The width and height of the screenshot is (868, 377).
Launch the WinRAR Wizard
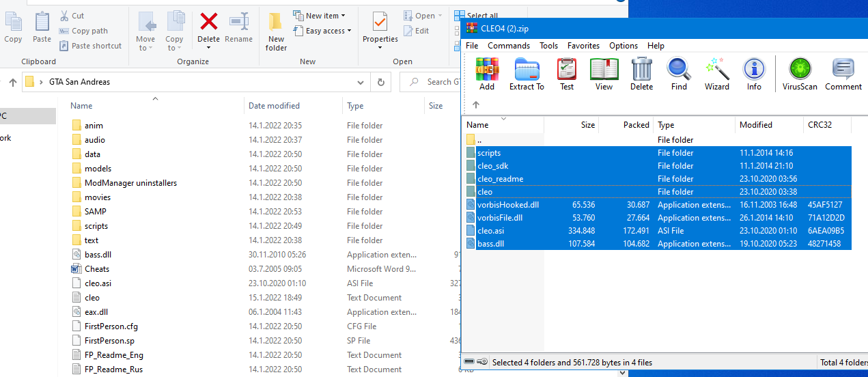pyautogui.click(x=717, y=74)
